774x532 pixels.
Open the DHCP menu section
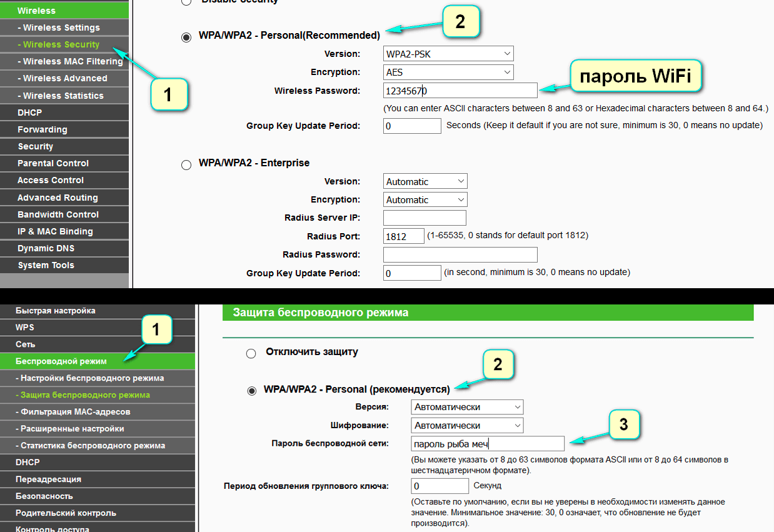tap(30, 113)
